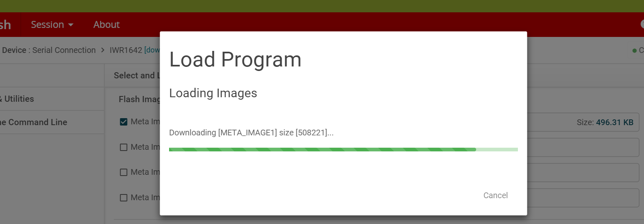
Task: Click the Session menu caret arrow
Action: [71, 25]
